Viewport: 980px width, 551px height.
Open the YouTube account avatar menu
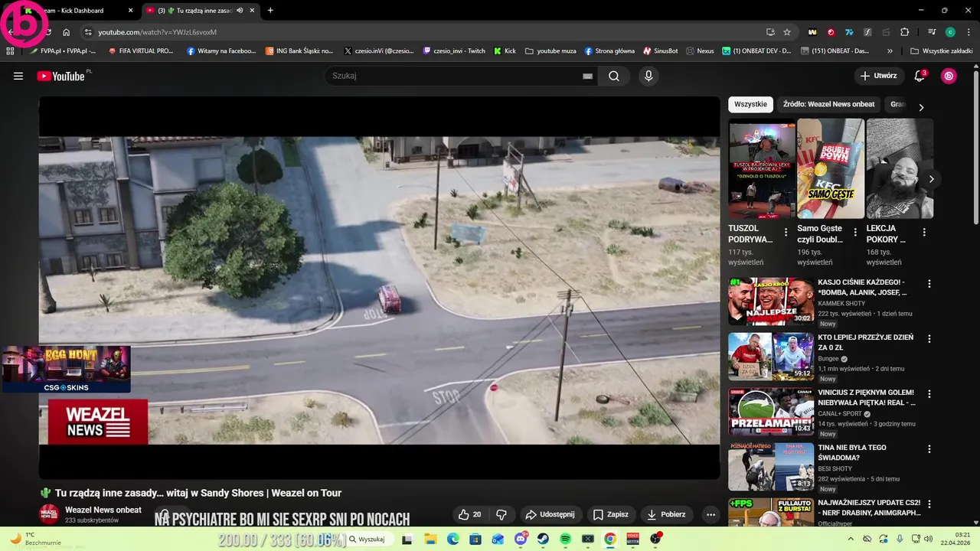click(x=949, y=76)
